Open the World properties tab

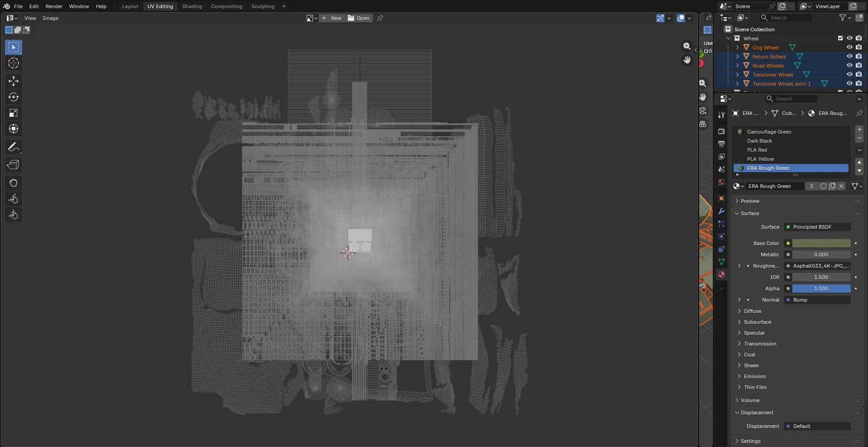tap(721, 182)
